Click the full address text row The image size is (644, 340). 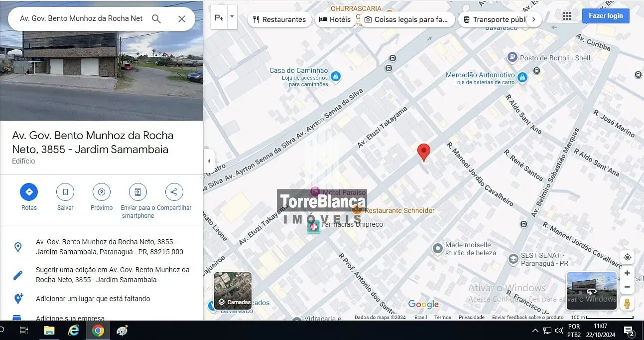pyautogui.click(x=102, y=247)
